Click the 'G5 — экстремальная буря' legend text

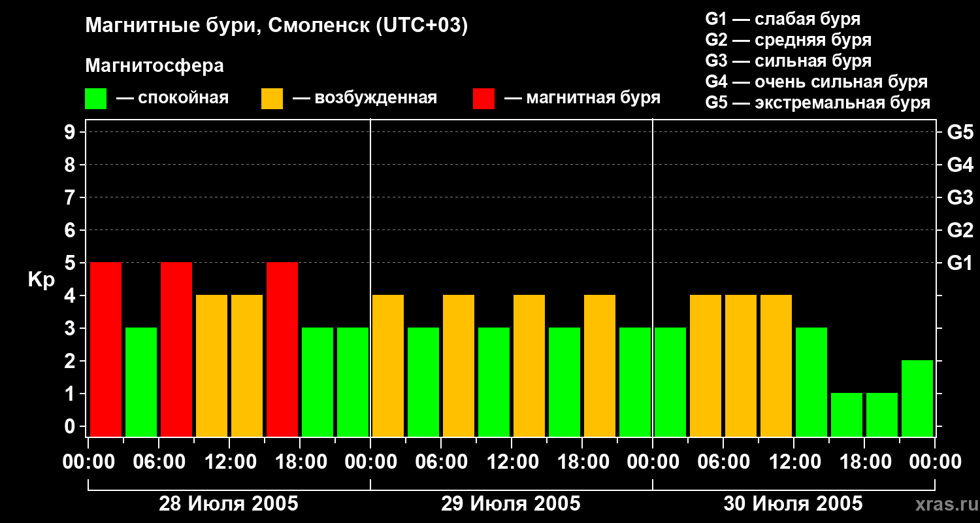(x=818, y=103)
